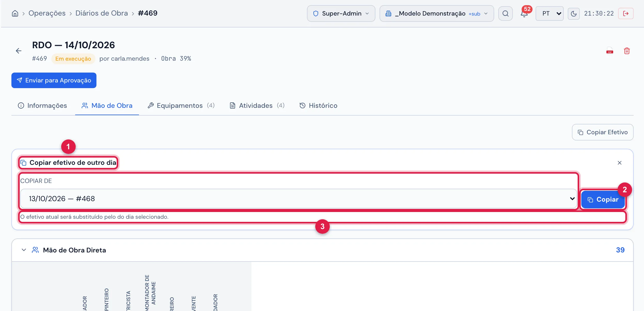Open the Equipamentos (4) tab
This screenshot has height=311, width=644.
[181, 105]
